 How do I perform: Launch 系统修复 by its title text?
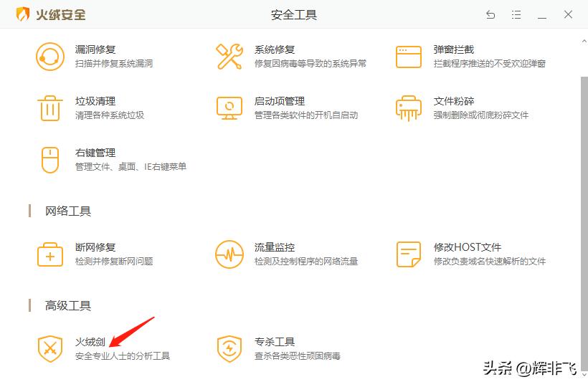click(275, 49)
